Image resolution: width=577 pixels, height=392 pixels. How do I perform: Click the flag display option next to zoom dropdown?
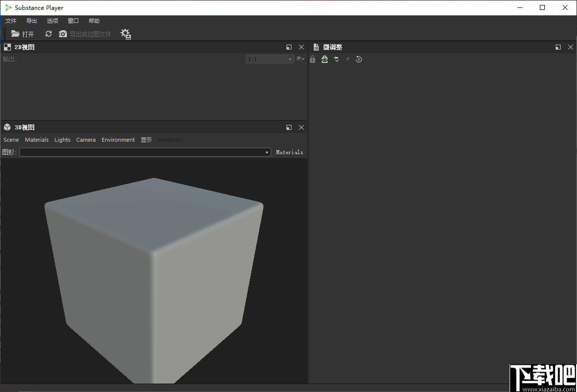300,58
